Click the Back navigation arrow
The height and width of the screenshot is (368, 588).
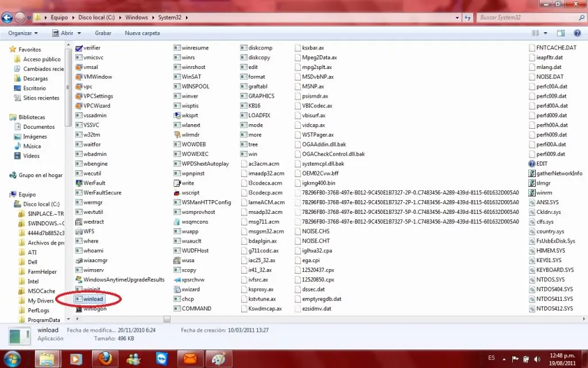pyautogui.click(x=7, y=17)
